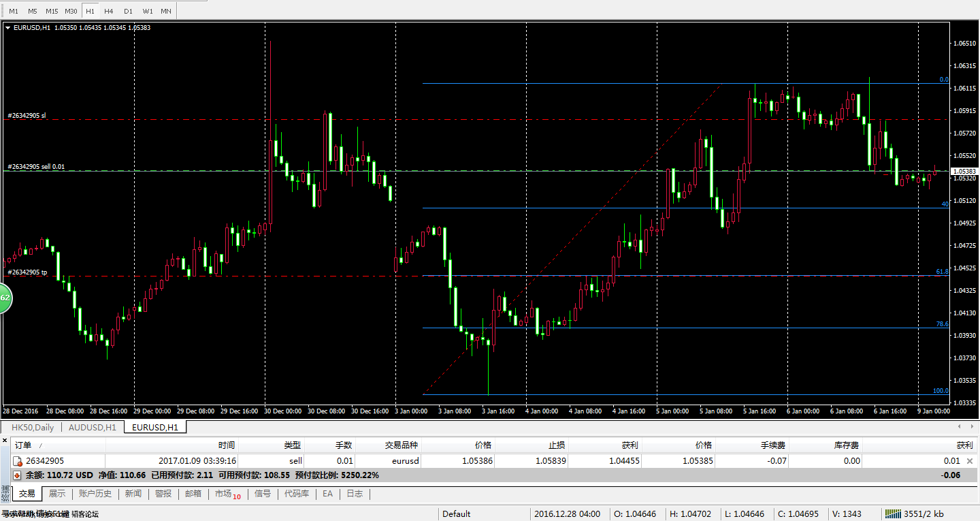Switch chart to D1 daily timeframe
The height and width of the screenshot is (521, 980).
click(128, 11)
